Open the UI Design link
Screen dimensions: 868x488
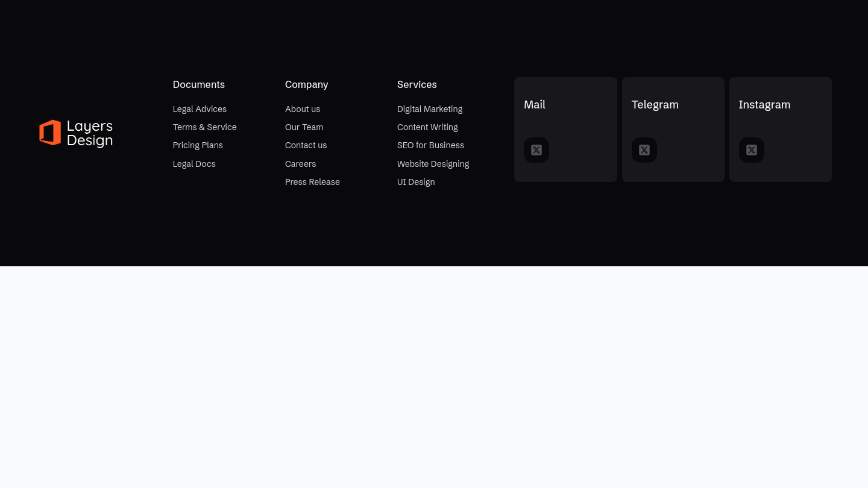click(x=416, y=182)
